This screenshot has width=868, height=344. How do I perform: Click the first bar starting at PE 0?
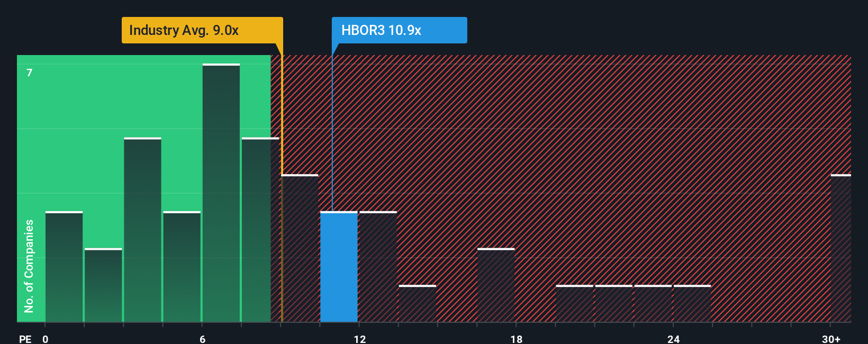click(x=64, y=267)
